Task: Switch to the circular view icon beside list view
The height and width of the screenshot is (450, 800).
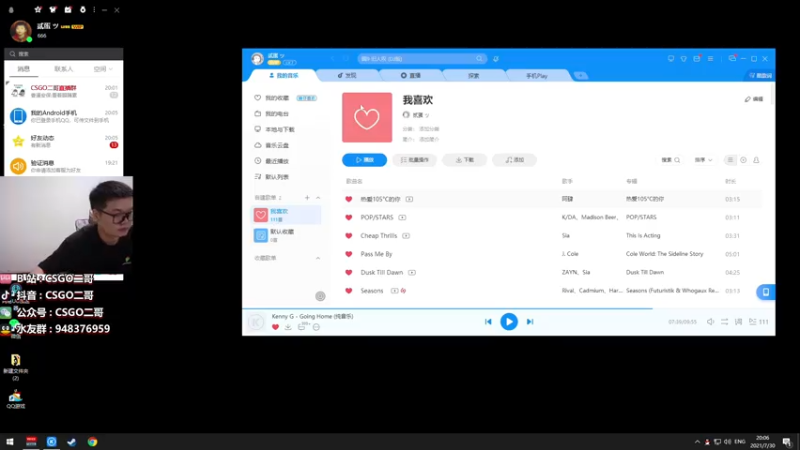Action: (x=743, y=160)
